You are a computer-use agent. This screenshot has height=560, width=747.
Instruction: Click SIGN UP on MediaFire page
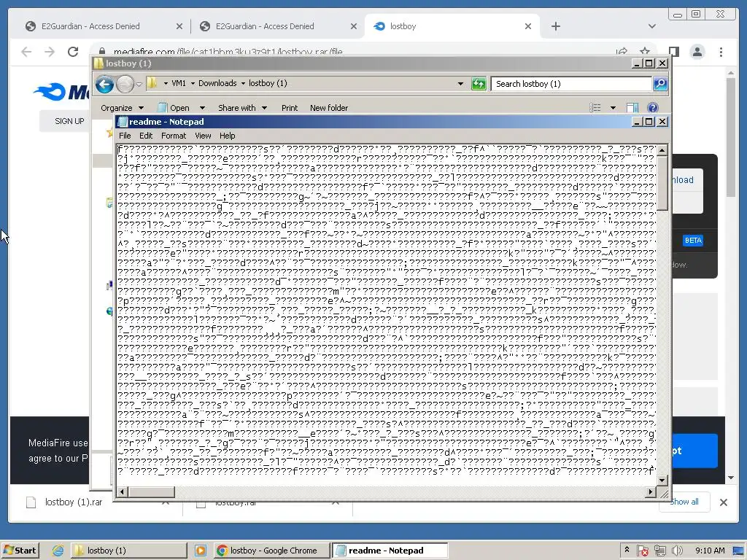(69, 121)
